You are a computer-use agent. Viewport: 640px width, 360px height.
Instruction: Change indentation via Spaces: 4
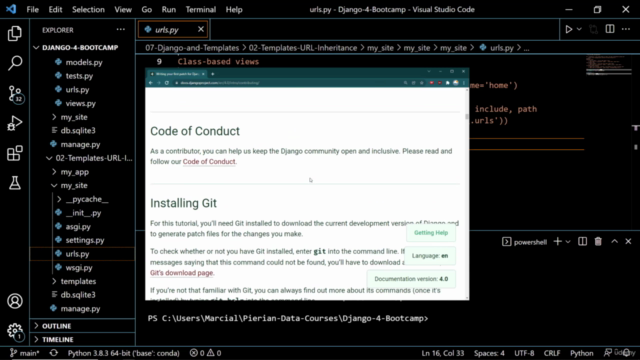pos(489,353)
